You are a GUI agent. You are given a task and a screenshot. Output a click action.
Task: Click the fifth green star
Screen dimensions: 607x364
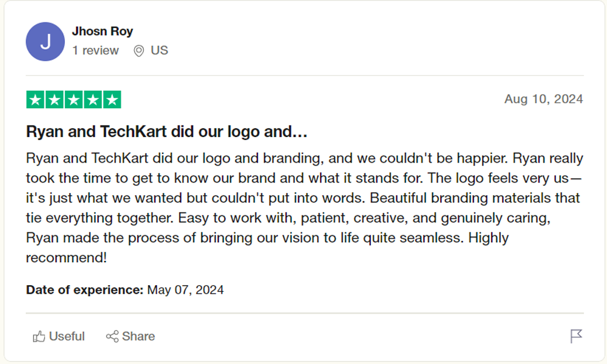112,100
